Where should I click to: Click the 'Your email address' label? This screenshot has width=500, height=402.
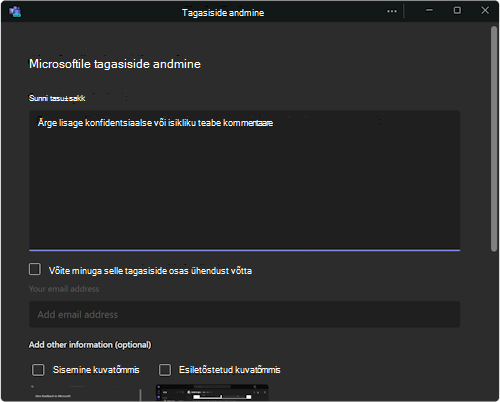(64, 289)
